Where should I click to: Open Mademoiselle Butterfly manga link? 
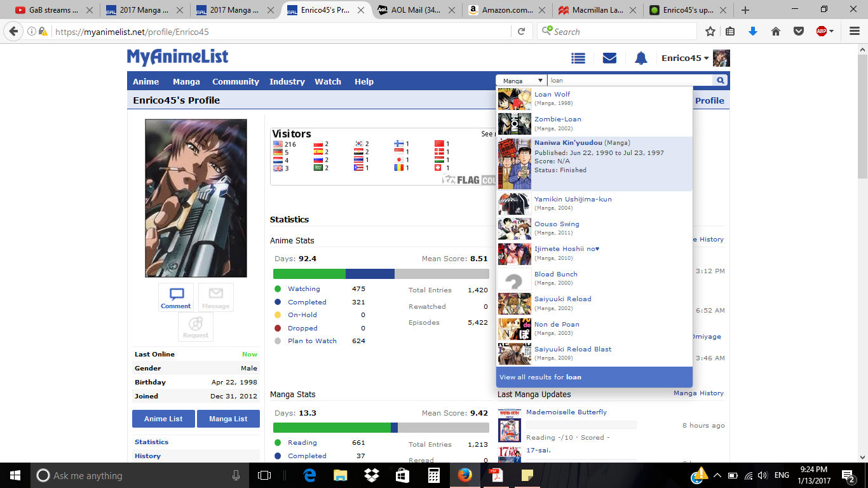pos(566,412)
